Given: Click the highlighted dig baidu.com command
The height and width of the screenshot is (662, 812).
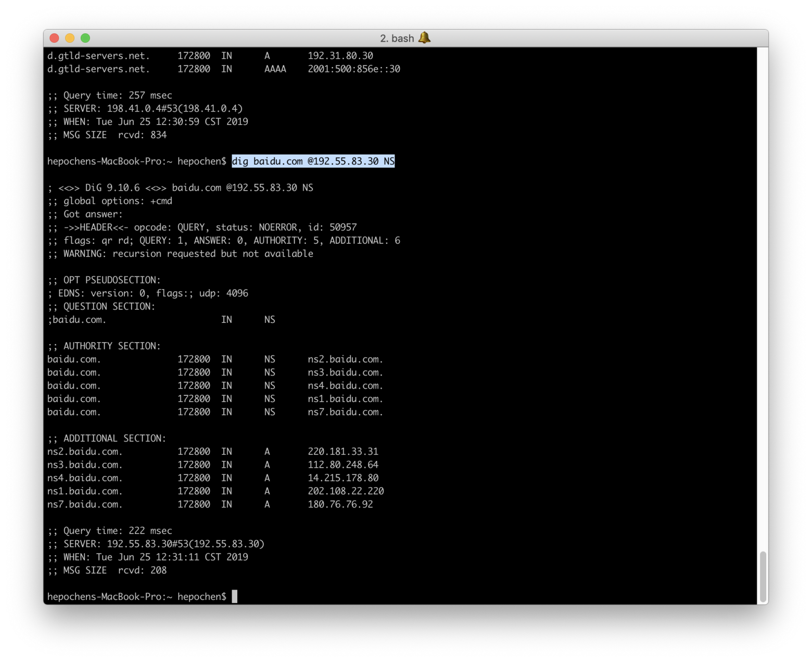Looking at the screenshot, I should point(313,161).
